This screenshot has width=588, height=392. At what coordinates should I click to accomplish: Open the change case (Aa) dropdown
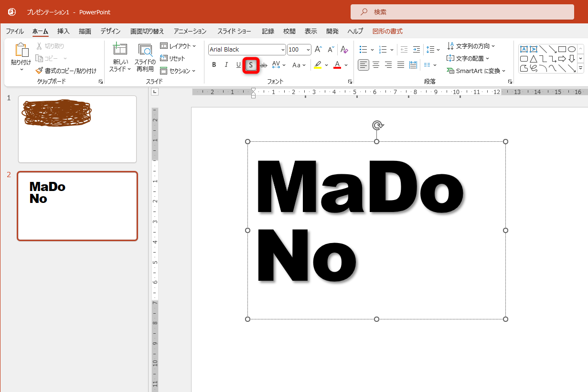click(299, 65)
